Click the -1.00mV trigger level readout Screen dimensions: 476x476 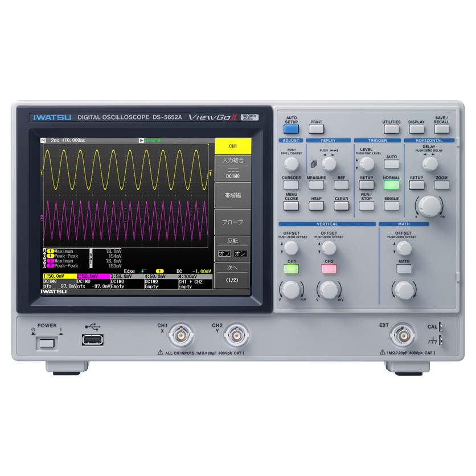[x=202, y=271]
